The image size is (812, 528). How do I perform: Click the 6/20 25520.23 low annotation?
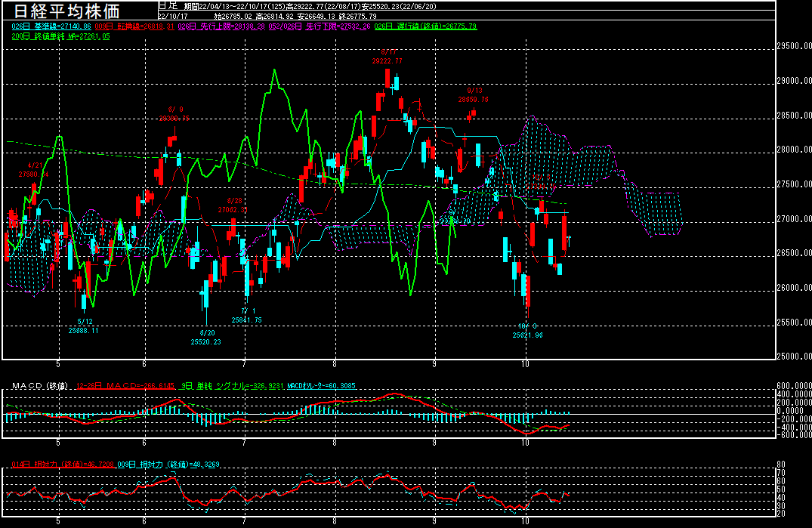206,338
